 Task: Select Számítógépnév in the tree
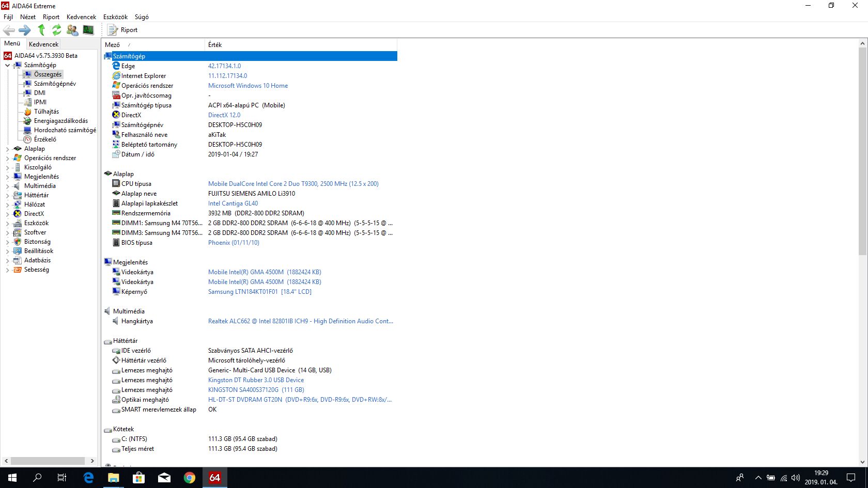(x=55, y=84)
